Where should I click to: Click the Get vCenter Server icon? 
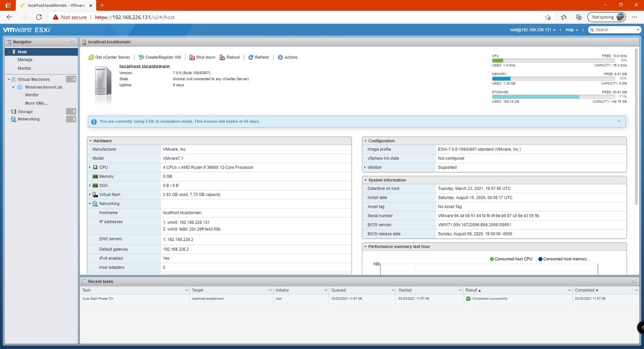[x=91, y=58]
